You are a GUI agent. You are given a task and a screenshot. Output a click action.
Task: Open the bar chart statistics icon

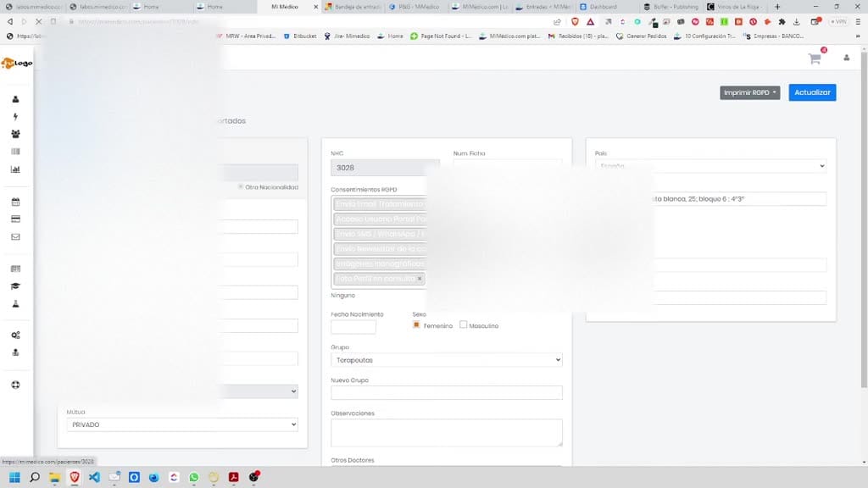click(x=15, y=169)
